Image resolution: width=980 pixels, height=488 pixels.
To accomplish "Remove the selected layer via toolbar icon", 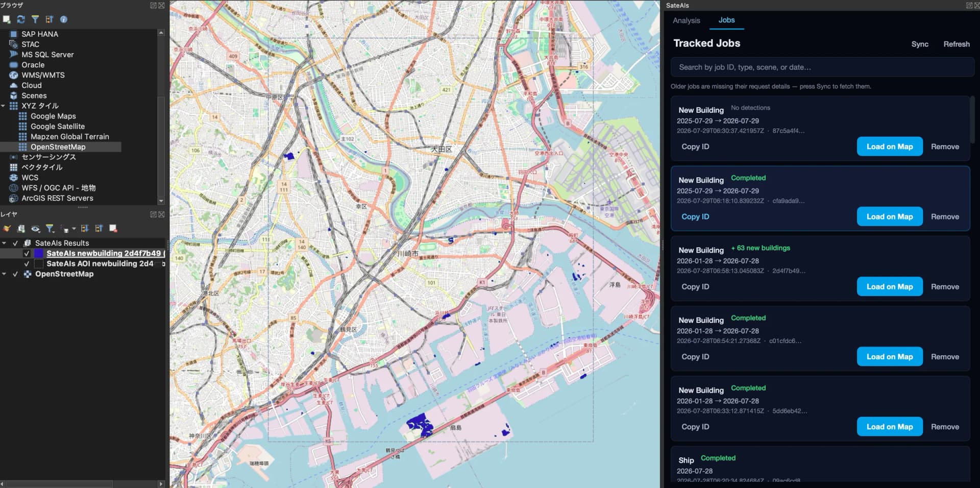I will point(113,229).
